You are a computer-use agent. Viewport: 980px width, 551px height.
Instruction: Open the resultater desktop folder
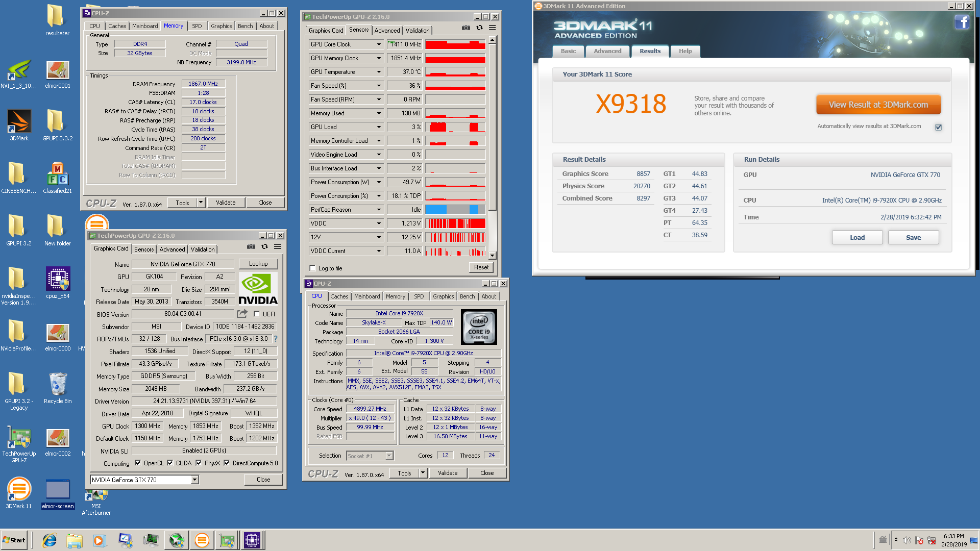coord(57,20)
